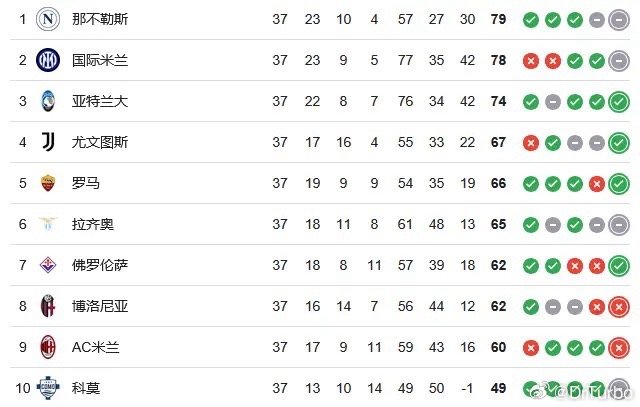This screenshot has width=640, height=407.
Task: Open 国际米兰 team name link
Action: 100,60
